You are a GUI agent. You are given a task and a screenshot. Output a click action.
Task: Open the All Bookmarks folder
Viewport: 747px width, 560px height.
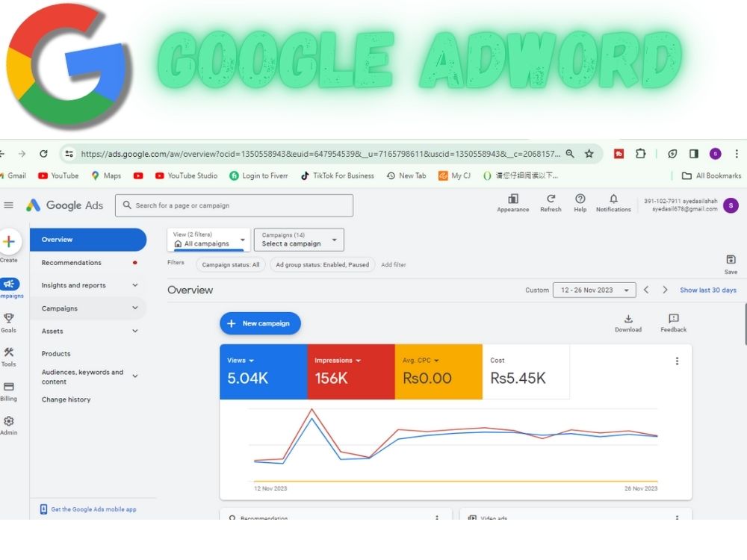[712, 175]
